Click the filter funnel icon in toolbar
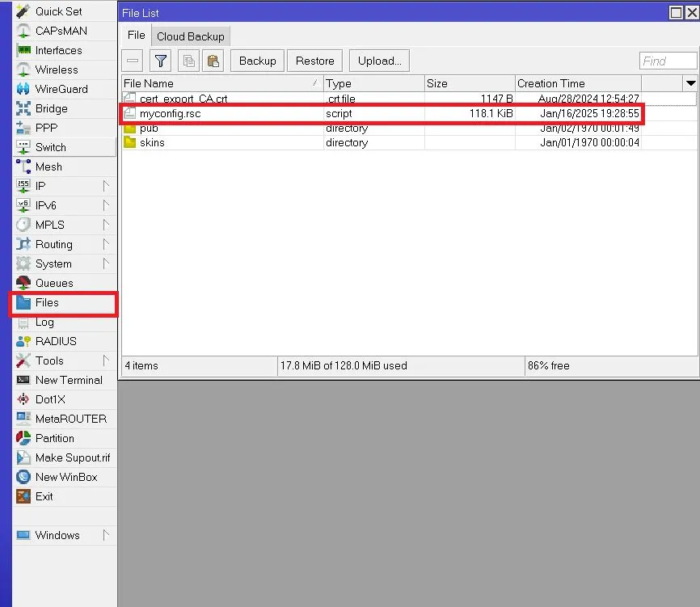This screenshot has width=700, height=607. pyautogui.click(x=161, y=61)
